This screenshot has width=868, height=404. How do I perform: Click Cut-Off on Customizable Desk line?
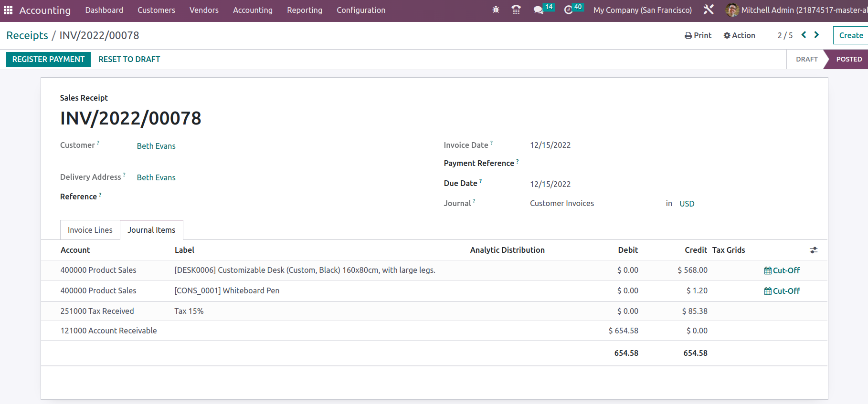point(782,270)
